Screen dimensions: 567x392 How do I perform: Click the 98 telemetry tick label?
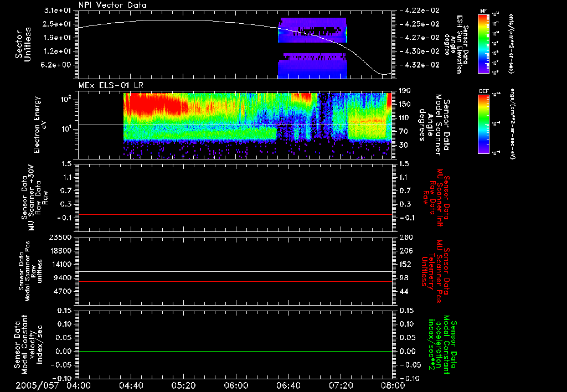coord(404,278)
